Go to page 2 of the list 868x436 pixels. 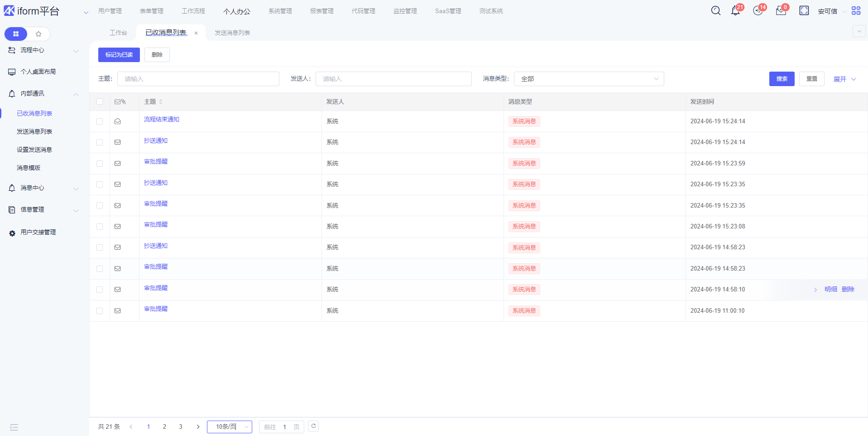pos(164,427)
